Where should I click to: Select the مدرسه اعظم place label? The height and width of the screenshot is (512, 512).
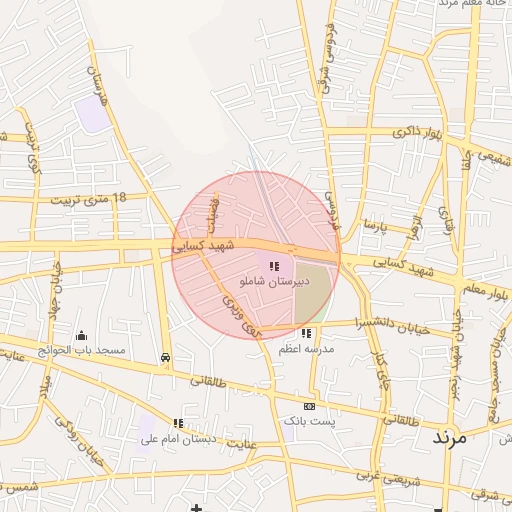click(x=306, y=349)
